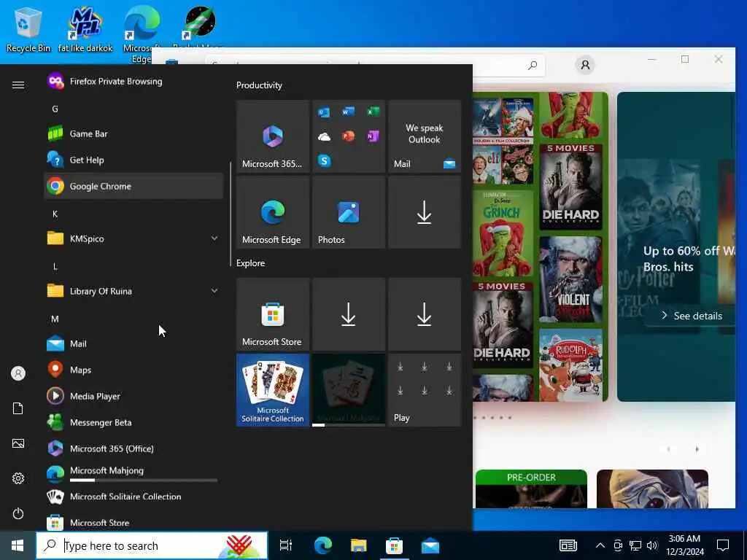Screen dimensions: 747x560
Task: Open user account icon in Start sidebar
Action: pos(18,373)
